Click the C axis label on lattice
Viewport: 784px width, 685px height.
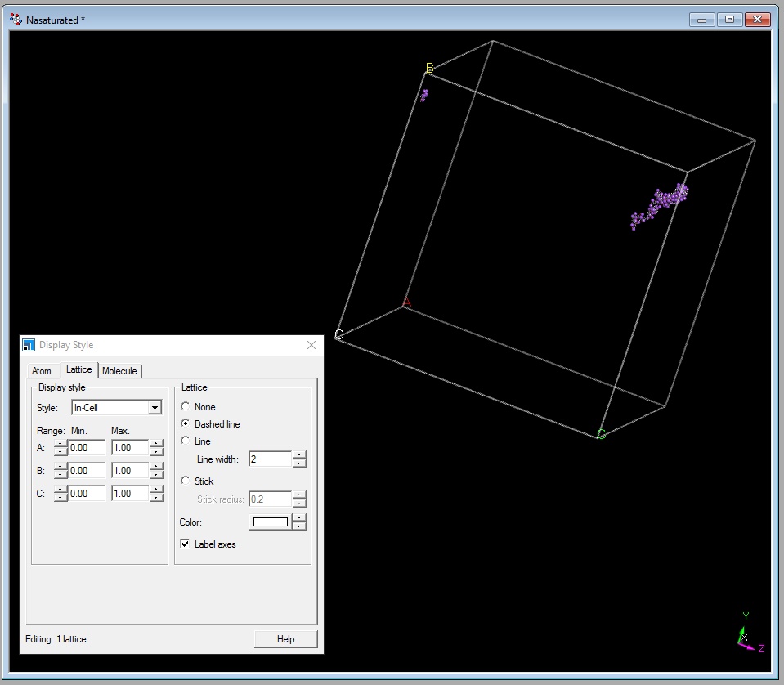[x=602, y=434]
